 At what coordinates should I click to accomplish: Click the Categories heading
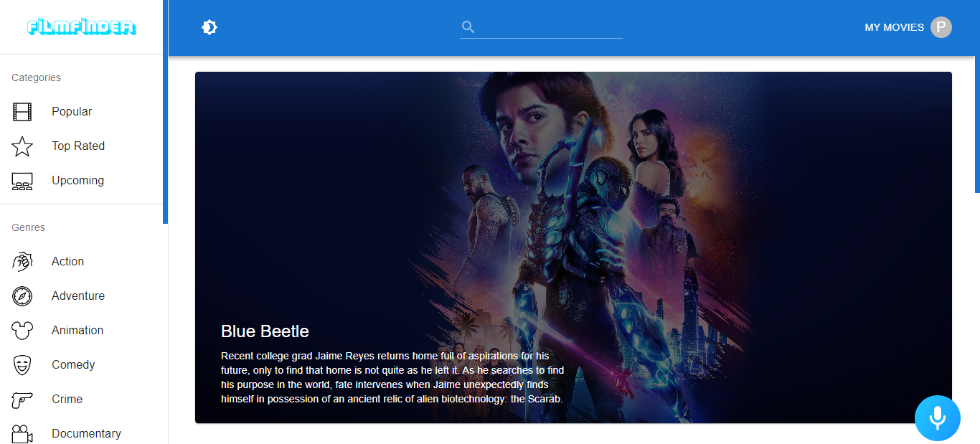tap(36, 77)
